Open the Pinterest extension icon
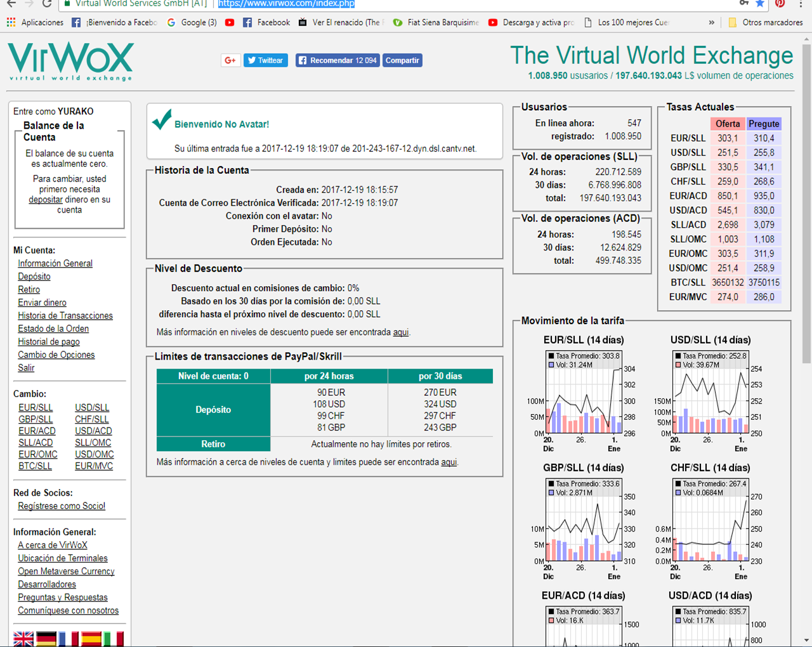The height and width of the screenshot is (647, 812). point(780,3)
